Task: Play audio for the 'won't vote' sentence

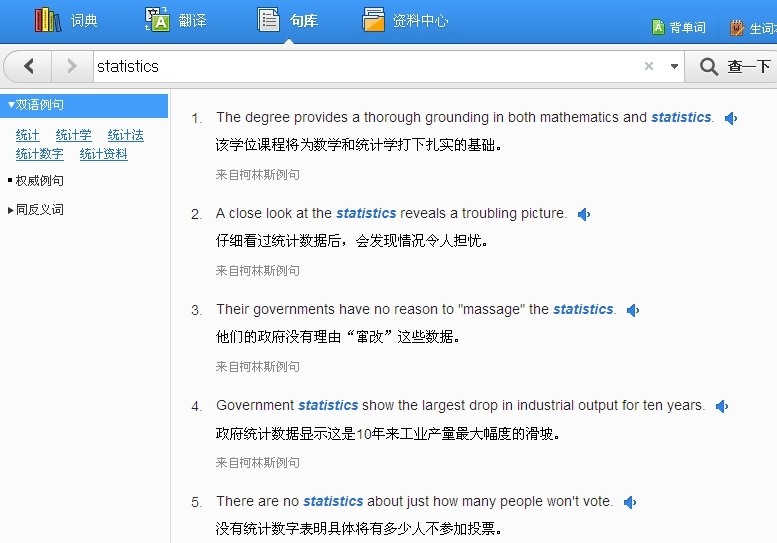Action: pos(630,502)
